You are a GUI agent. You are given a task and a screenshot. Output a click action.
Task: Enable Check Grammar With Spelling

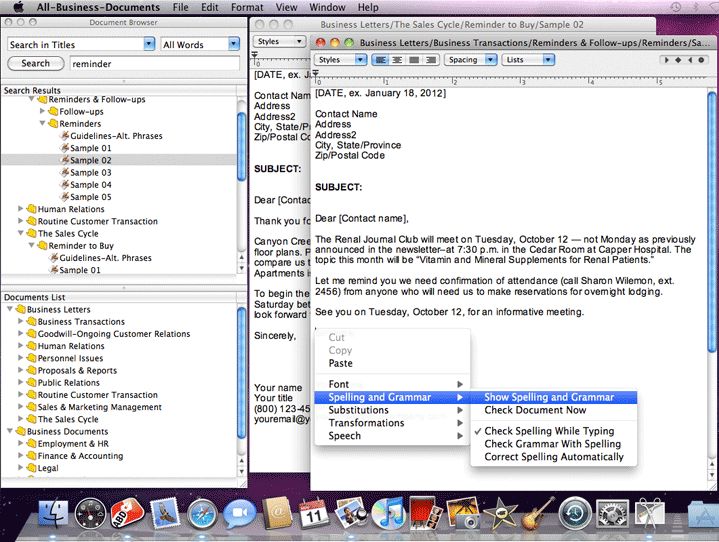[552, 444]
